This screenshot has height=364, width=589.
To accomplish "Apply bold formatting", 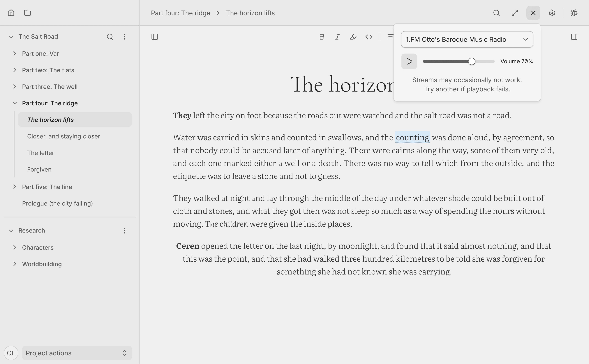I will (x=322, y=37).
